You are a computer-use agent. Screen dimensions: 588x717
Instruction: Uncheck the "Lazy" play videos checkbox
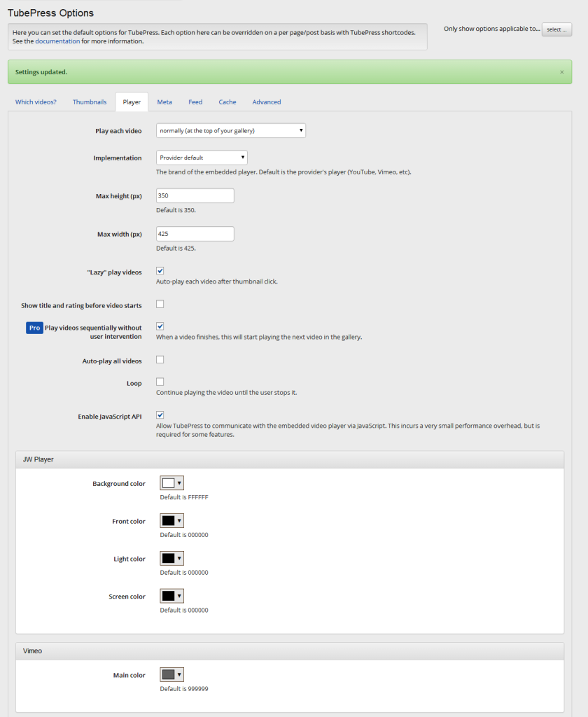(160, 271)
